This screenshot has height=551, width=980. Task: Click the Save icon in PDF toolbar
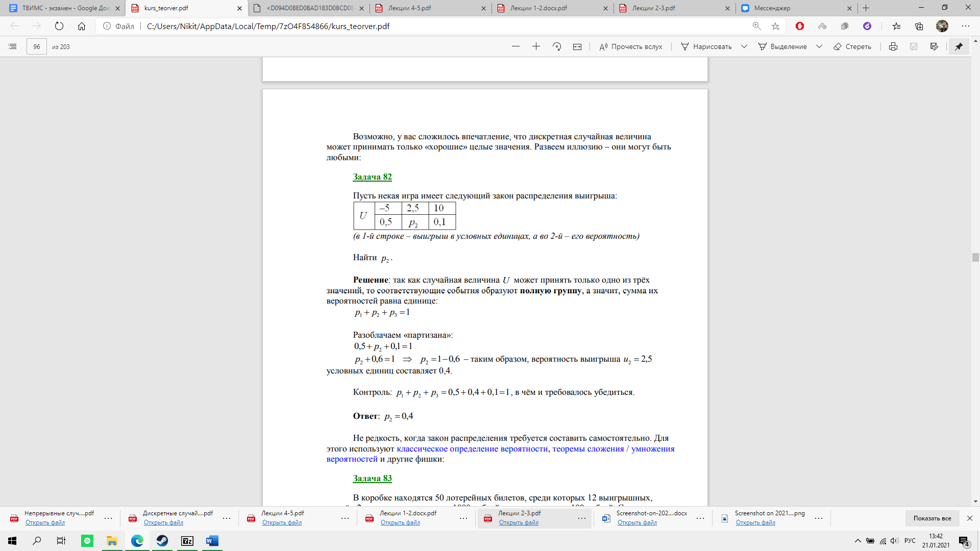coord(914,46)
